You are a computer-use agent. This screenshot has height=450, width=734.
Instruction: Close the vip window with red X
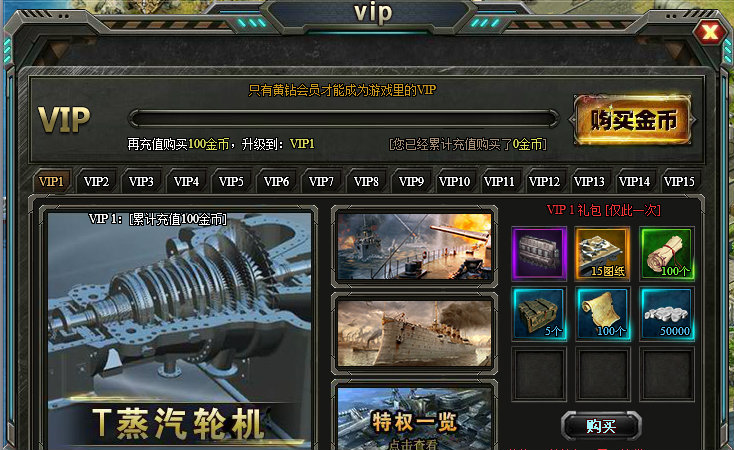pyautogui.click(x=710, y=31)
